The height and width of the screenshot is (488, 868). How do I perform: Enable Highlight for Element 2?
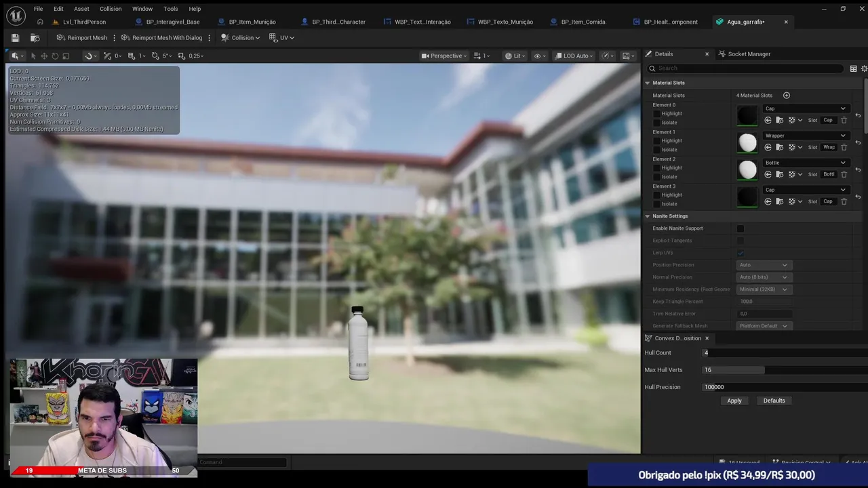pos(656,168)
